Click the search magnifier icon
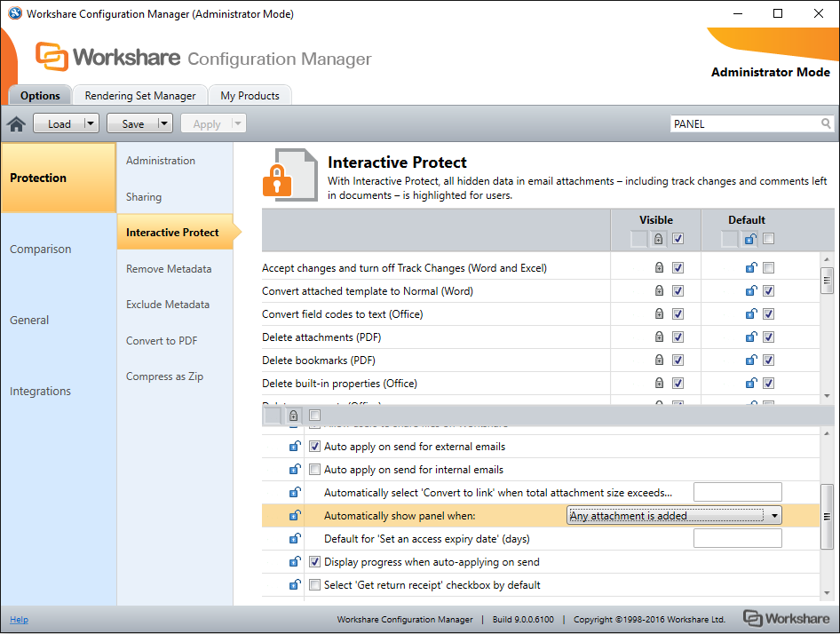 [x=826, y=123]
